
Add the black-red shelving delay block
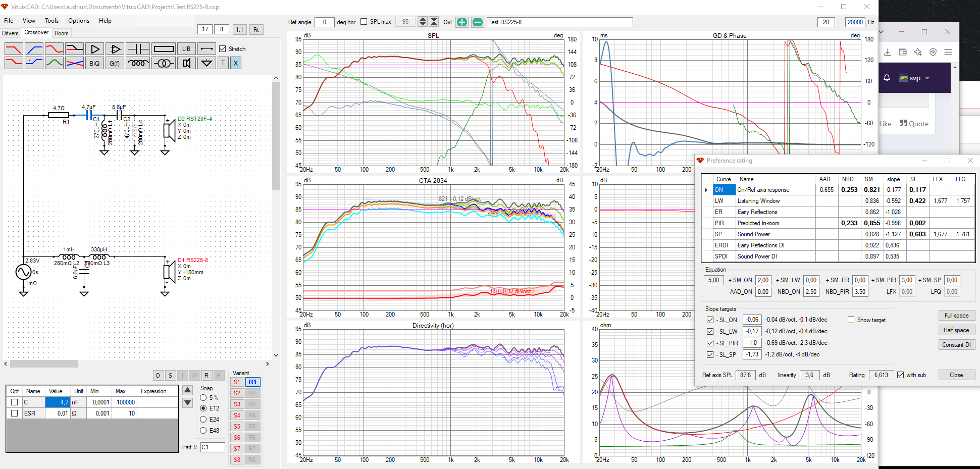[74, 49]
